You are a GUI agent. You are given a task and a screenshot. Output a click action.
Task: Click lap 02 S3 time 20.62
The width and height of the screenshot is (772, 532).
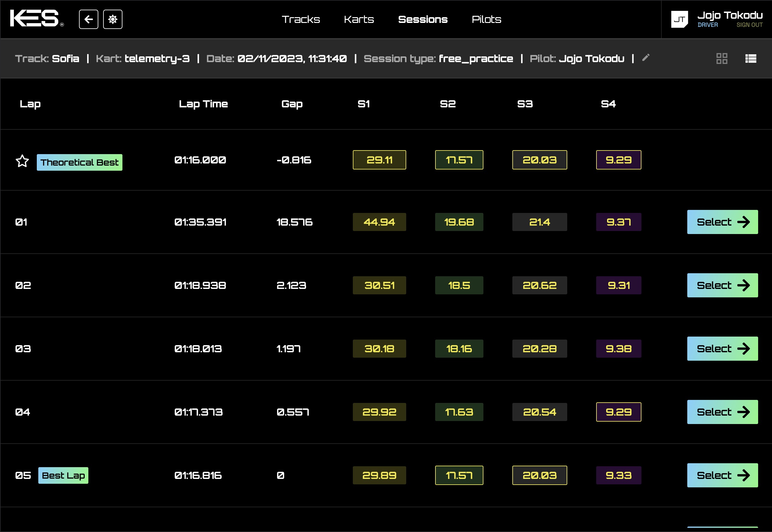click(x=540, y=285)
